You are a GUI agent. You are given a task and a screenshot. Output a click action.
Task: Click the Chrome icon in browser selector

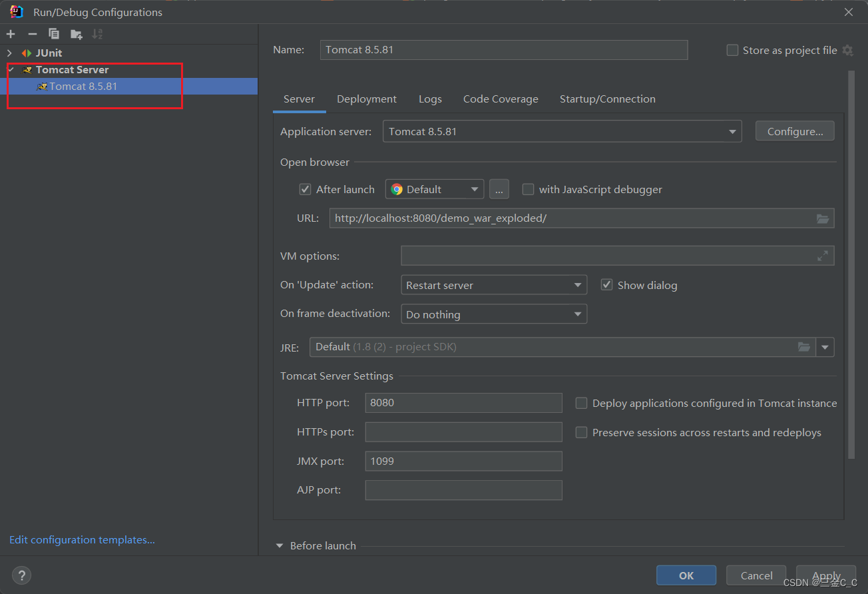pyautogui.click(x=397, y=189)
